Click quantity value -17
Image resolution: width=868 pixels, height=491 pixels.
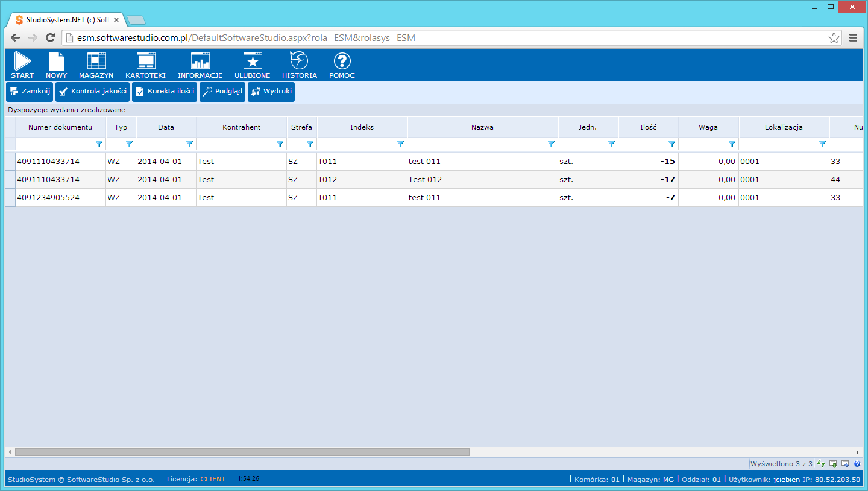pos(669,180)
